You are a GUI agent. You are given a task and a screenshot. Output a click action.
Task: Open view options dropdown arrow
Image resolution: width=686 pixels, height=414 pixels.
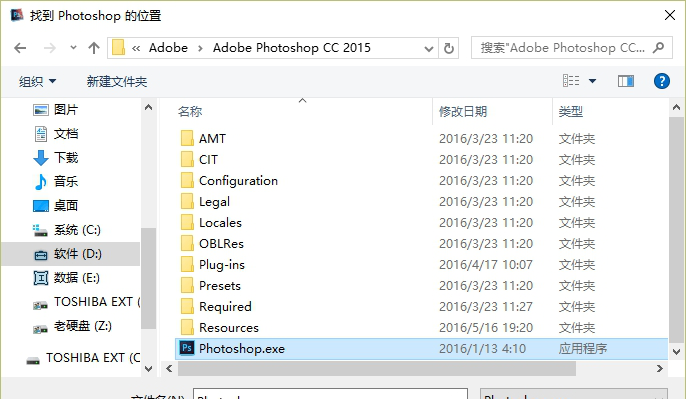pyautogui.click(x=592, y=81)
